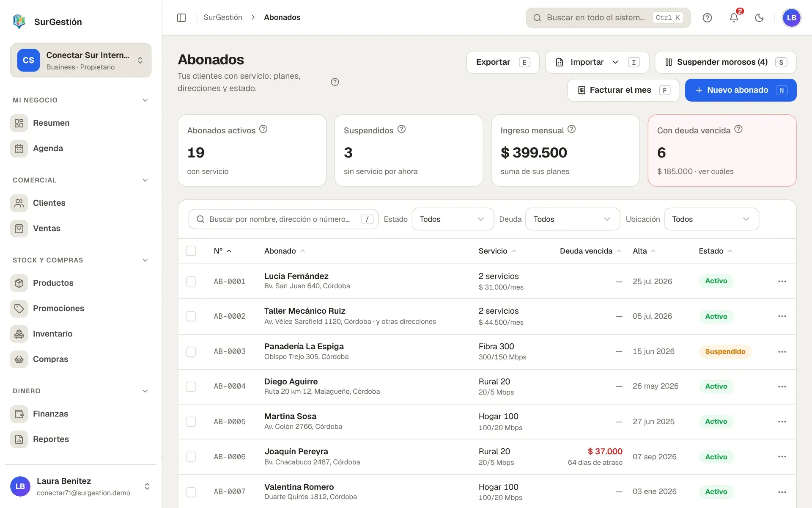
Task: Open Finanzas in sidebar
Action: (x=81, y=414)
